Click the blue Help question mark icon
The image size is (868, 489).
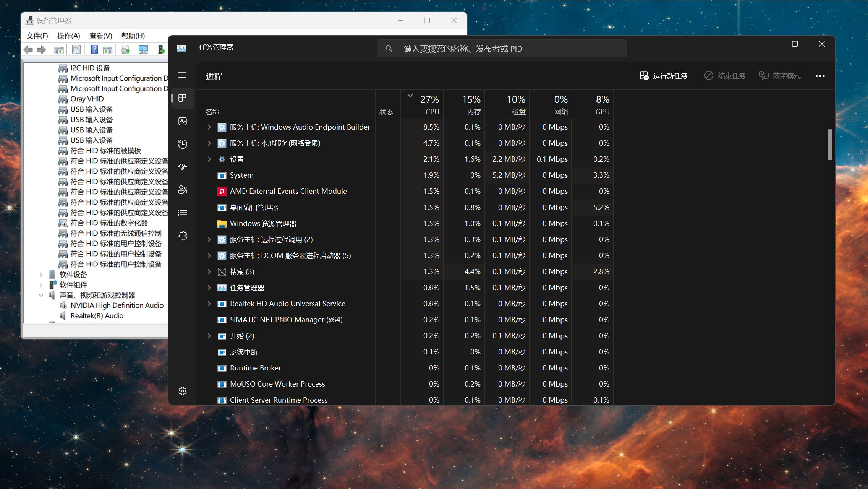coord(94,50)
